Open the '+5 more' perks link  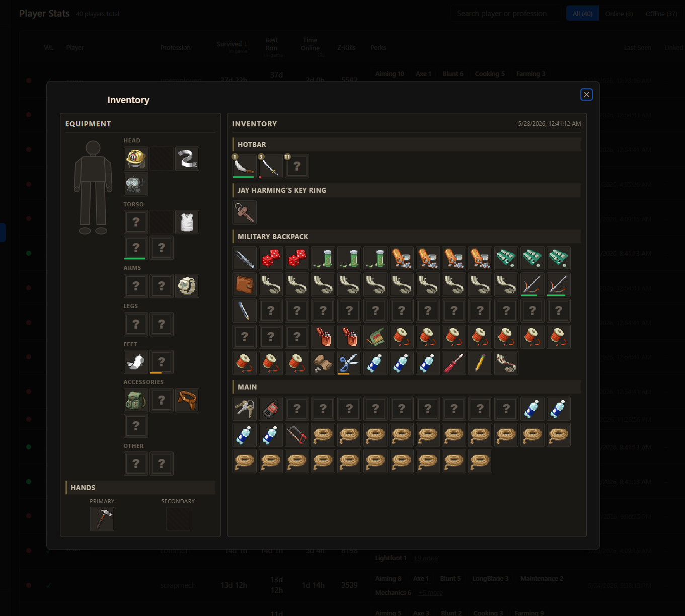(x=430, y=593)
